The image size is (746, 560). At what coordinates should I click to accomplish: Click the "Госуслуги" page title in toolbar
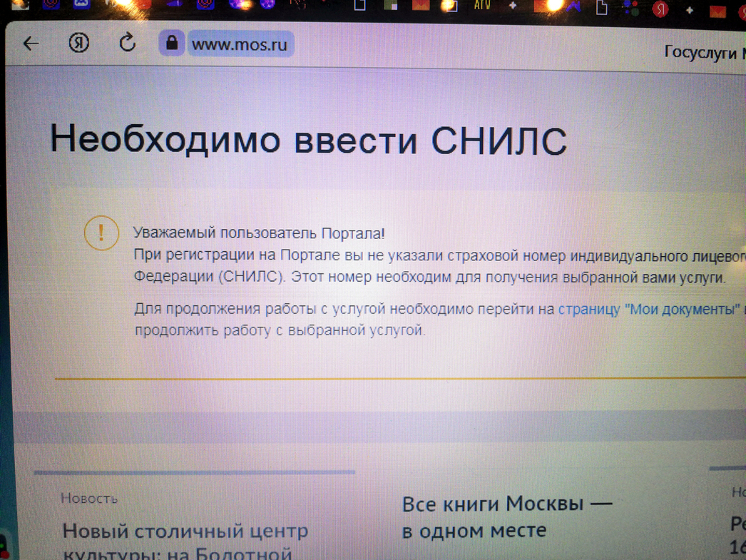(702, 52)
